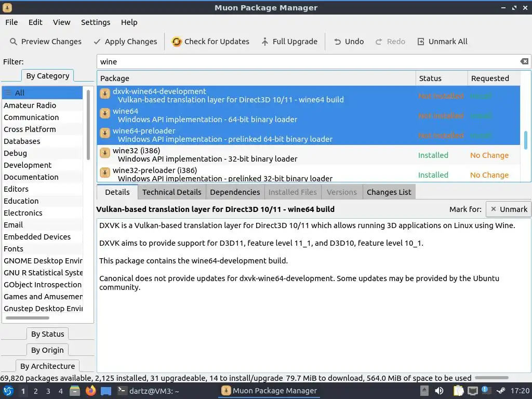Open the View menu
Screen dimensions: 532x399
(x=61, y=22)
